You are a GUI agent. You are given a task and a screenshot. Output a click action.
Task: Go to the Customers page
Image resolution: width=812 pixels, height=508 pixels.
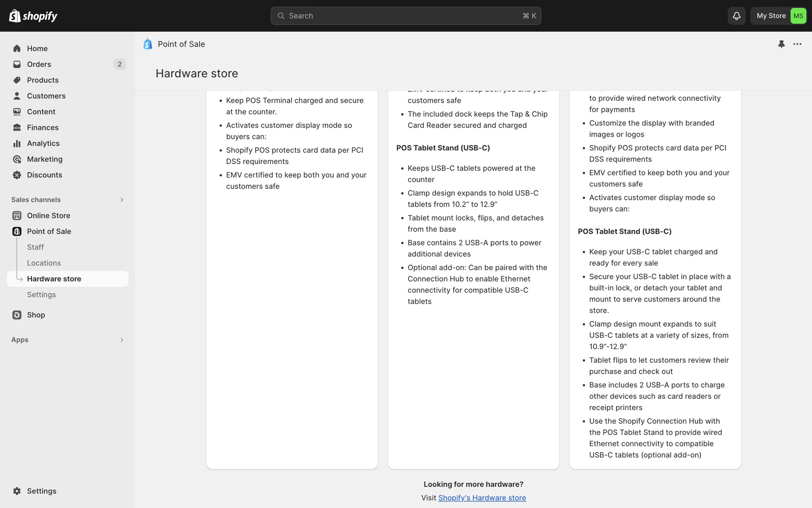tap(46, 96)
